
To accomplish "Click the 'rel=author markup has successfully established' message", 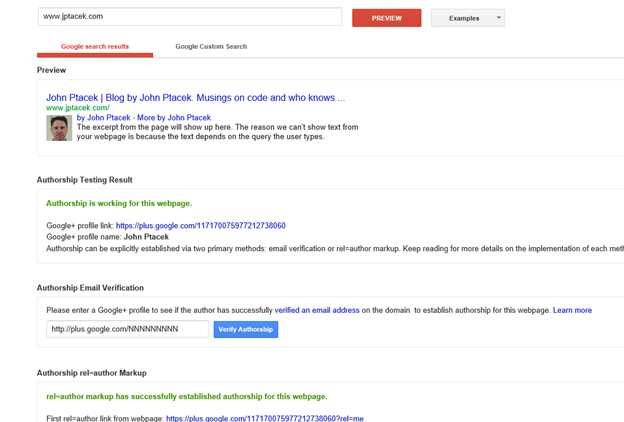I will (187, 397).
